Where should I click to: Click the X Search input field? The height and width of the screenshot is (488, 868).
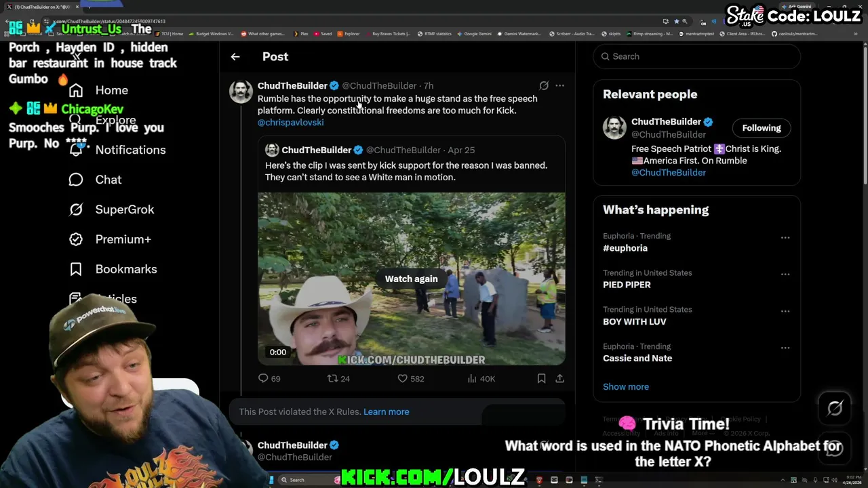(x=696, y=56)
